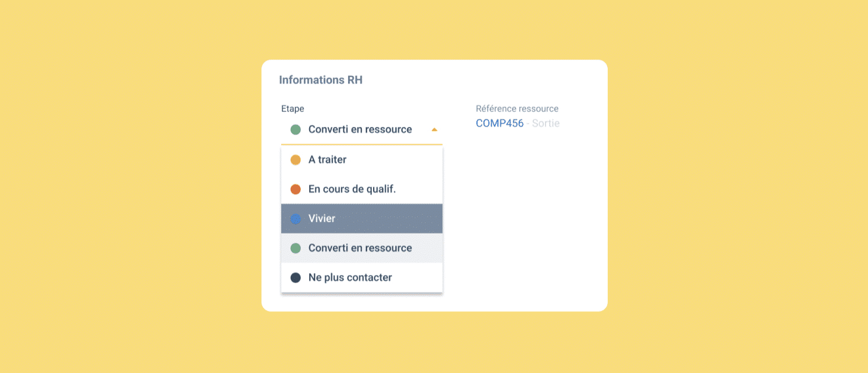This screenshot has width=868, height=373.
Task: Select the highlighted Vivier option
Action: pos(362,218)
